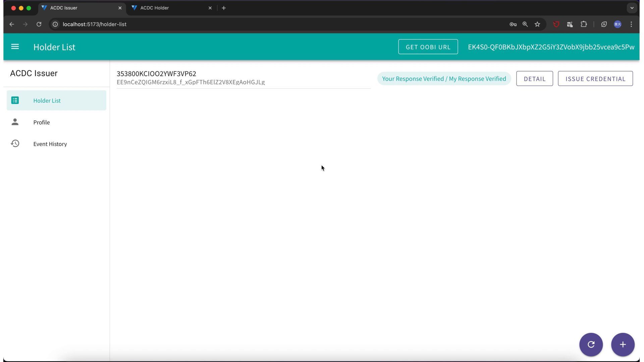Click the ISSUE CREDENTIAL button
The width and height of the screenshot is (644, 362).
[595, 79]
